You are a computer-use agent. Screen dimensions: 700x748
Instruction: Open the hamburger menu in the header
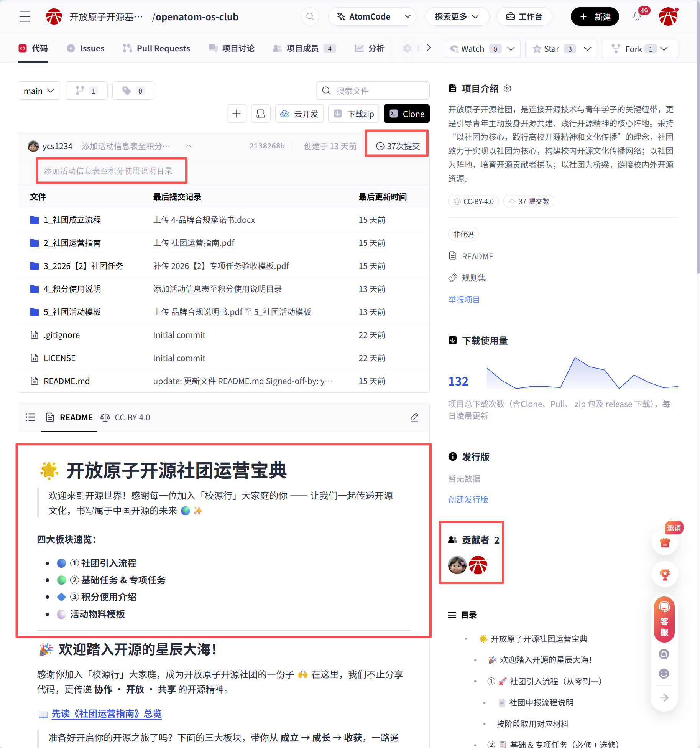click(x=25, y=16)
